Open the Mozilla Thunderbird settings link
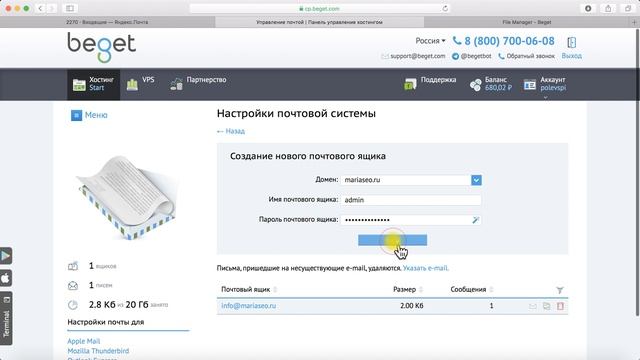Image resolution: width=640 pixels, height=360 pixels. tap(98, 351)
